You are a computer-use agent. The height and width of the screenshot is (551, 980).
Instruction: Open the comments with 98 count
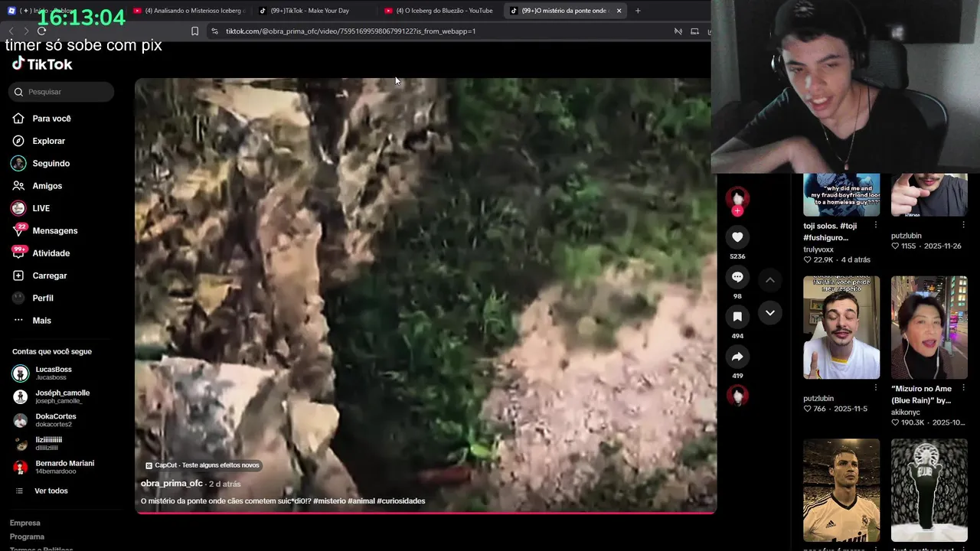(737, 277)
